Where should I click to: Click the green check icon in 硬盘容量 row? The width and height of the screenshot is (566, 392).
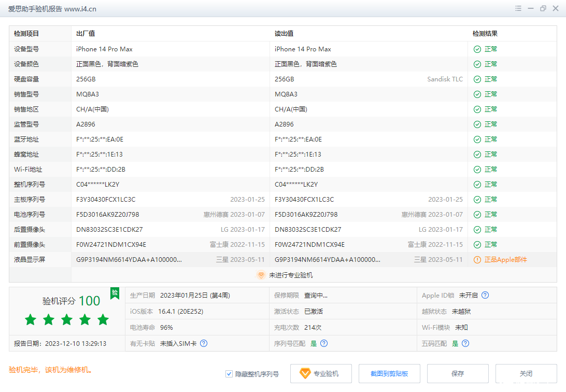(x=477, y=79)
